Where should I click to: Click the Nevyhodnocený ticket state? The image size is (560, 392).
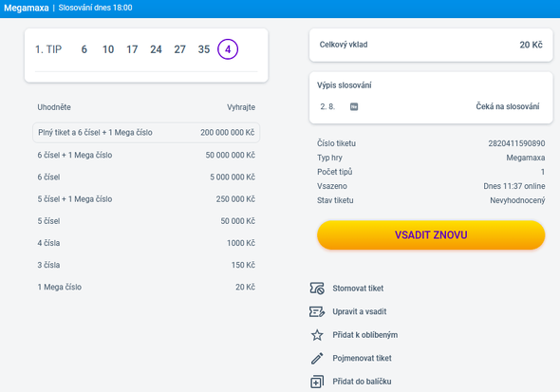(x=517, y=200)
